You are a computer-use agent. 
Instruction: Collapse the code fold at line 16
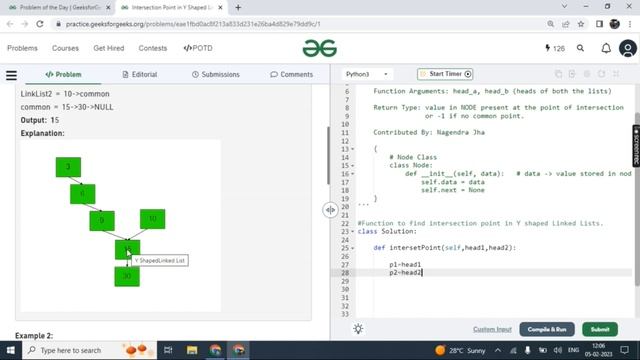point(353,174)
